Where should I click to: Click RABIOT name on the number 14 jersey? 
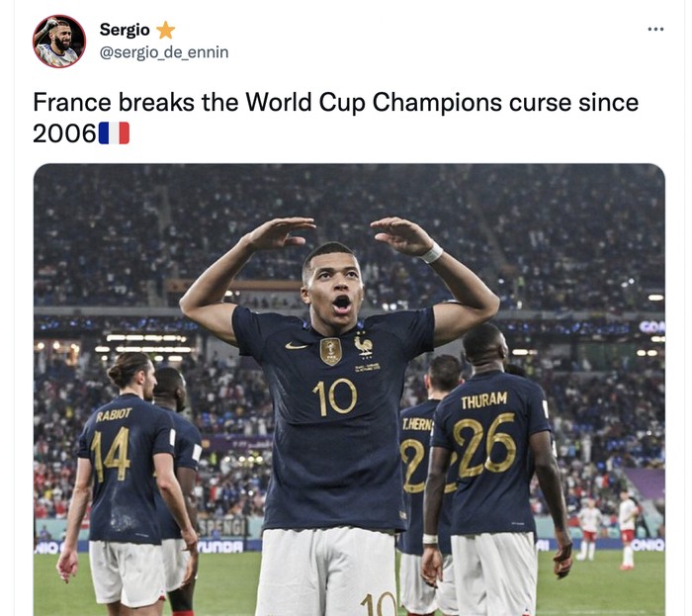pyautogui.click(x=114, y=414)
